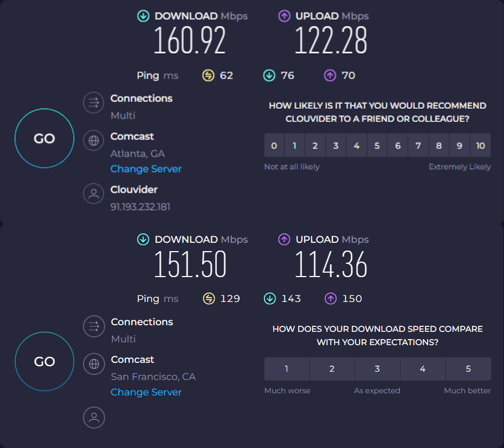This screenshot has width=504, height=448.
Task: Rate Clouvider 10 Extremely Likely
Action: click(480, 145)
